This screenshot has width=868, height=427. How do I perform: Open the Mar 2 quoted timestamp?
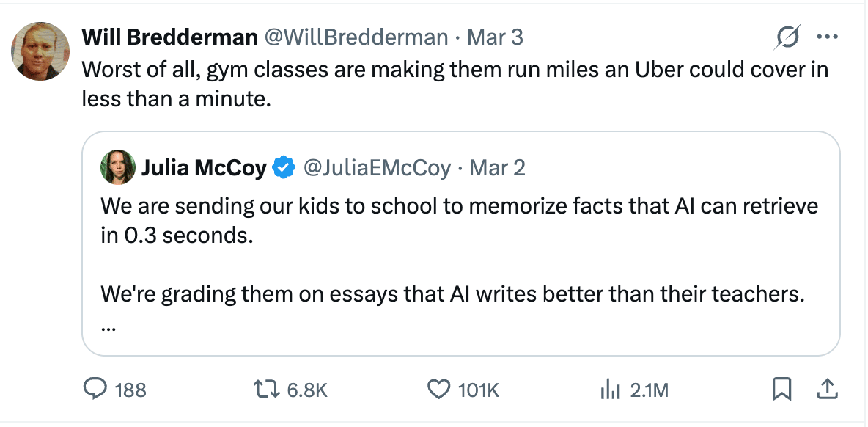click(x=497, y=168)
